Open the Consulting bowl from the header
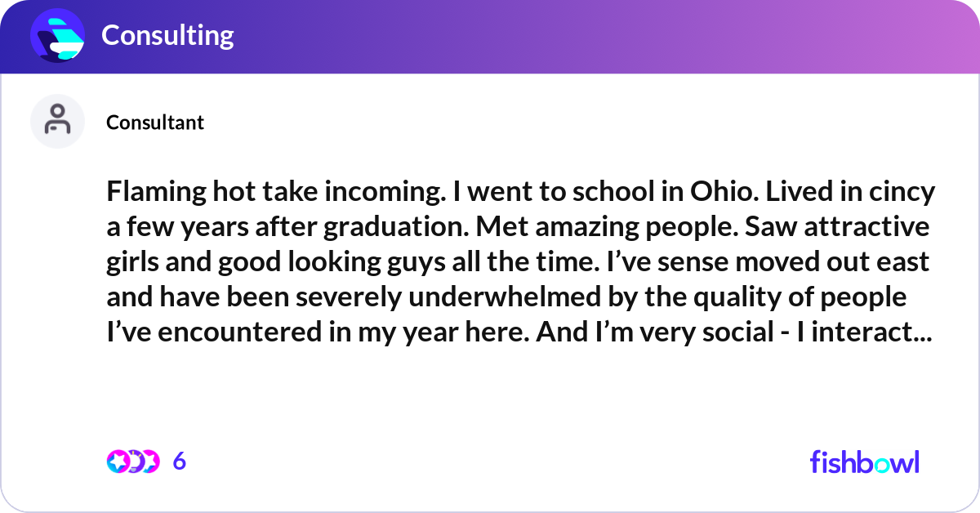 pos(167,35)
